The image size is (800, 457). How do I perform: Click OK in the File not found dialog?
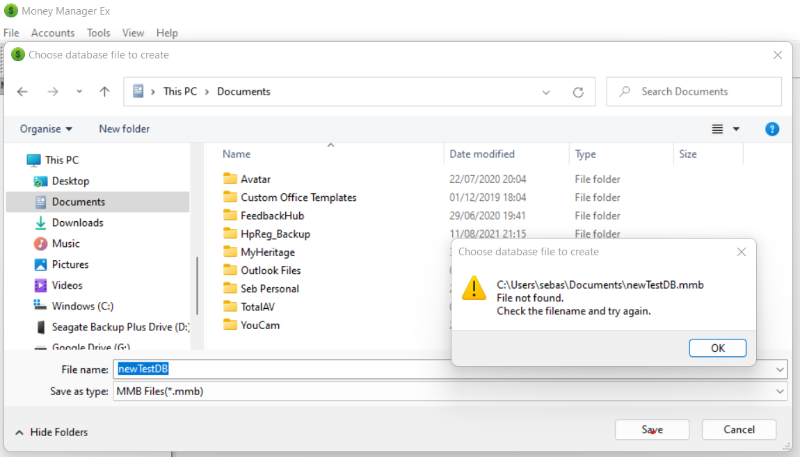click(x=717, y=348)
